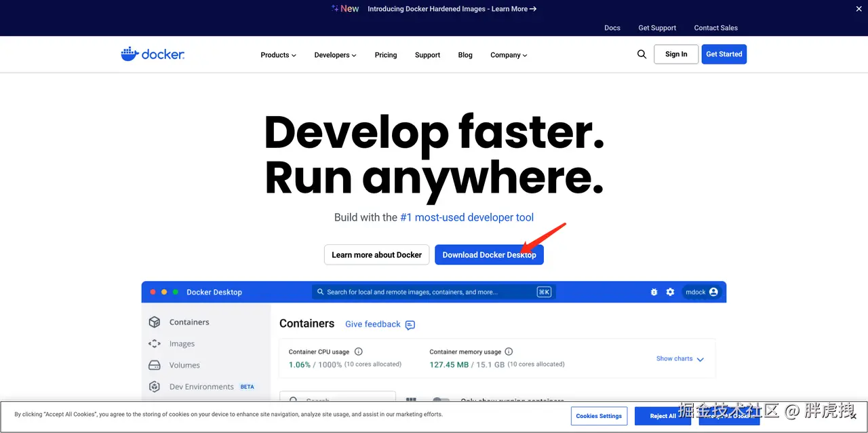Click Introducing Docker Hardened Images banner link
Screen dimensions: 868x433
pos(452,9)
